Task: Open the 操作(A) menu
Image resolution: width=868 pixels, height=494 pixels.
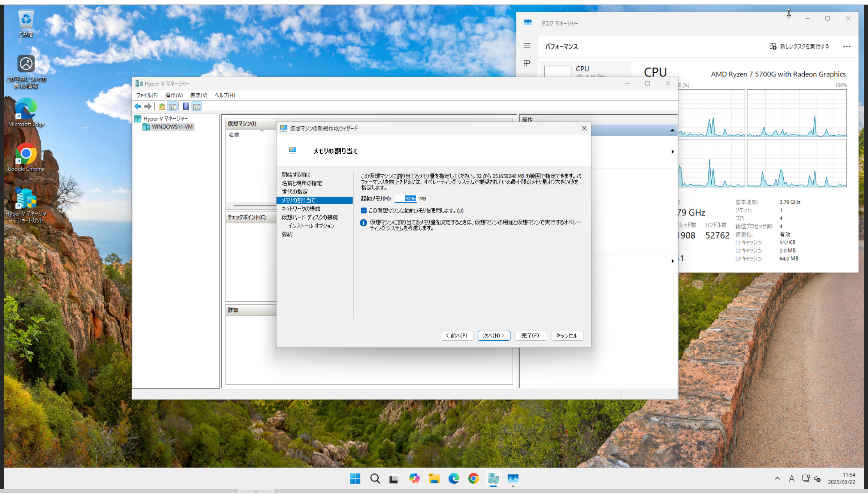Action: point(174,95)
